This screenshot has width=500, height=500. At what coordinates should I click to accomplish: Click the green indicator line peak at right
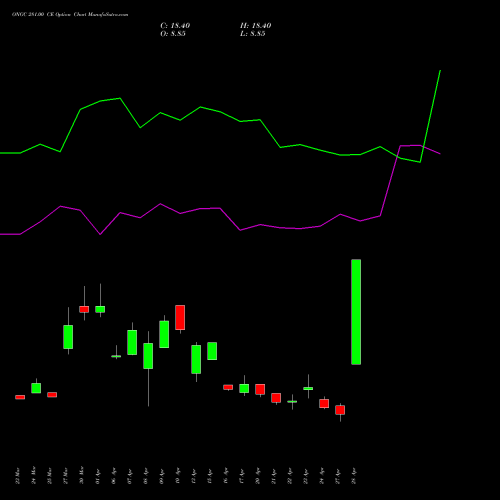(x=440, y=71)
